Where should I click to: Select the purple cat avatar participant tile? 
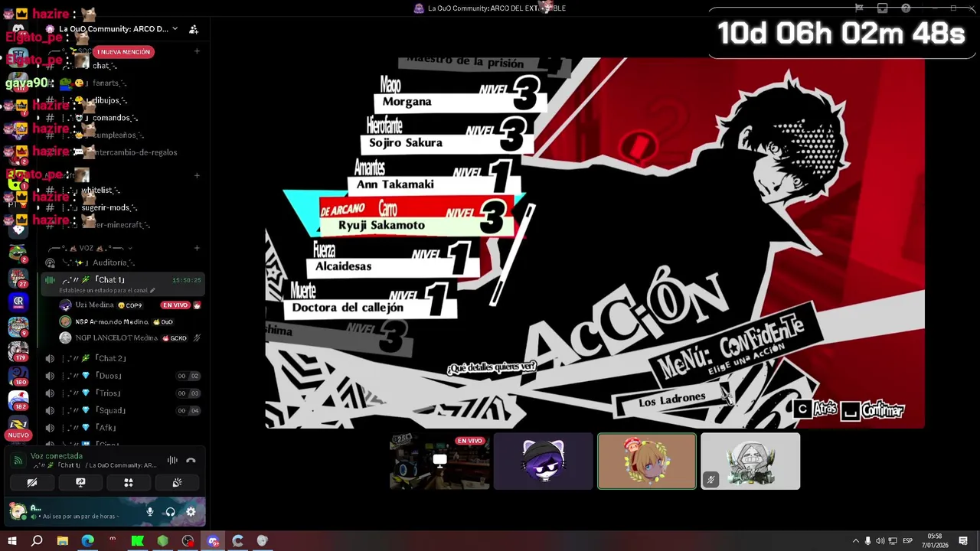pyautogui.click(x=543, y=461)
